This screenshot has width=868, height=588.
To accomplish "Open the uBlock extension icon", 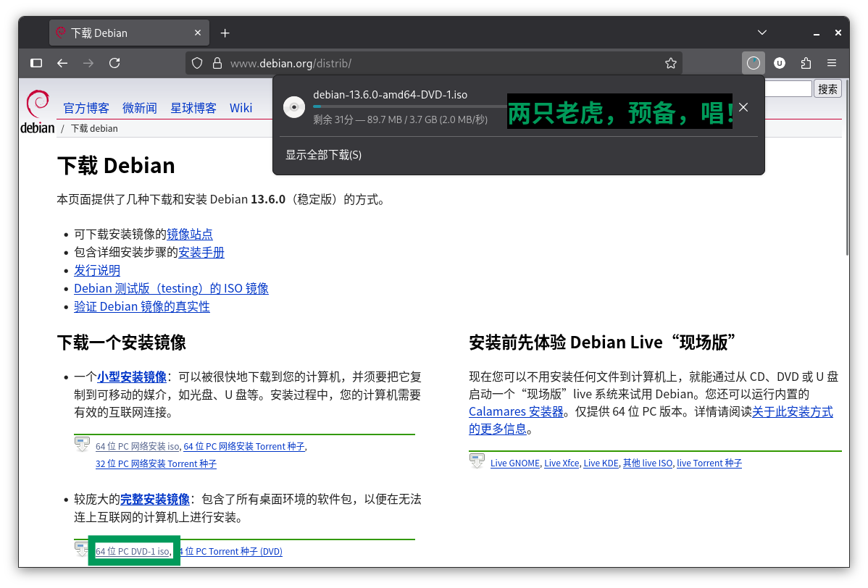I will point(780,63).
